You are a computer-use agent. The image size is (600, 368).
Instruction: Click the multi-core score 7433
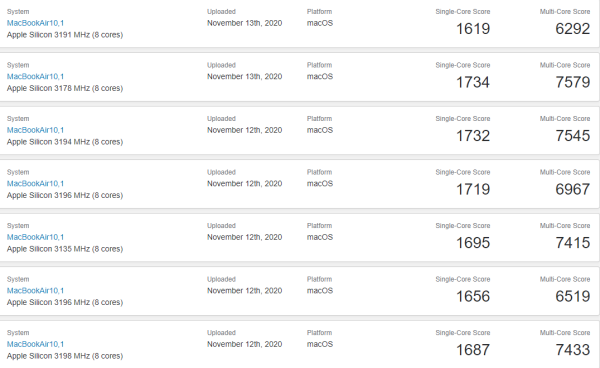pos(572,350)
